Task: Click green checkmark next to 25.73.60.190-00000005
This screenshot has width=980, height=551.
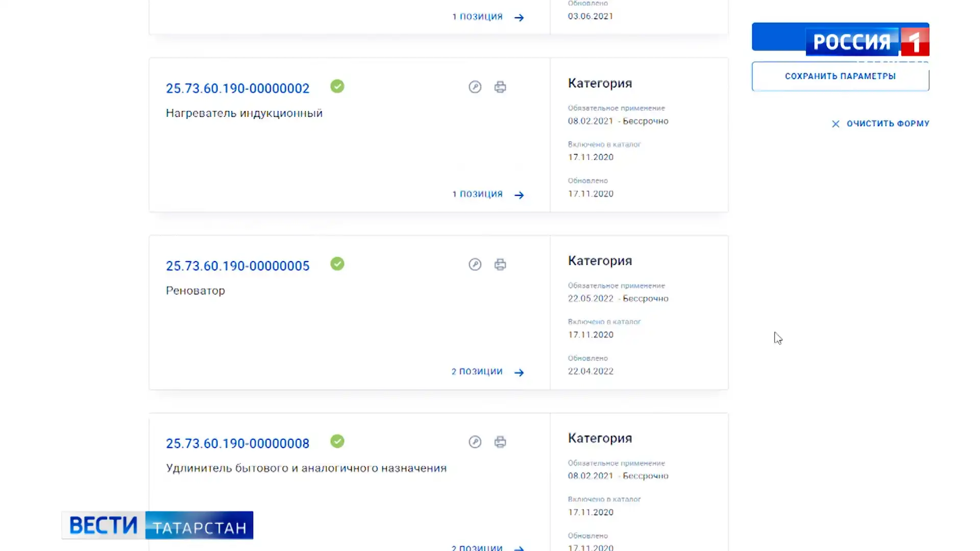Action: pos(337,264)
